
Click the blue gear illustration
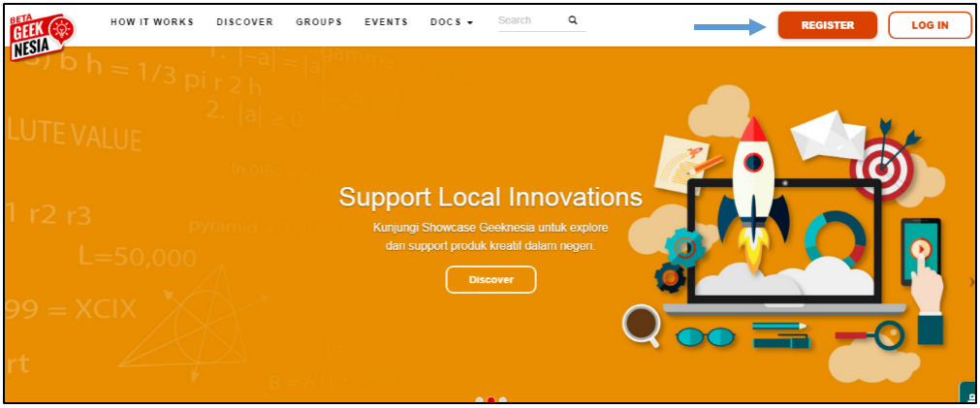point(685,248)
